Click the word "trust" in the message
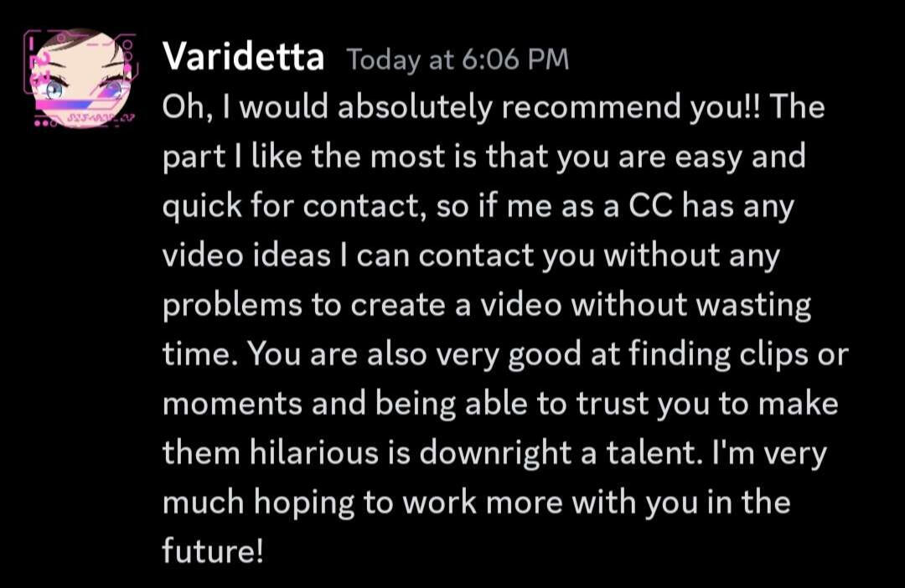 [x=613, y=405]
